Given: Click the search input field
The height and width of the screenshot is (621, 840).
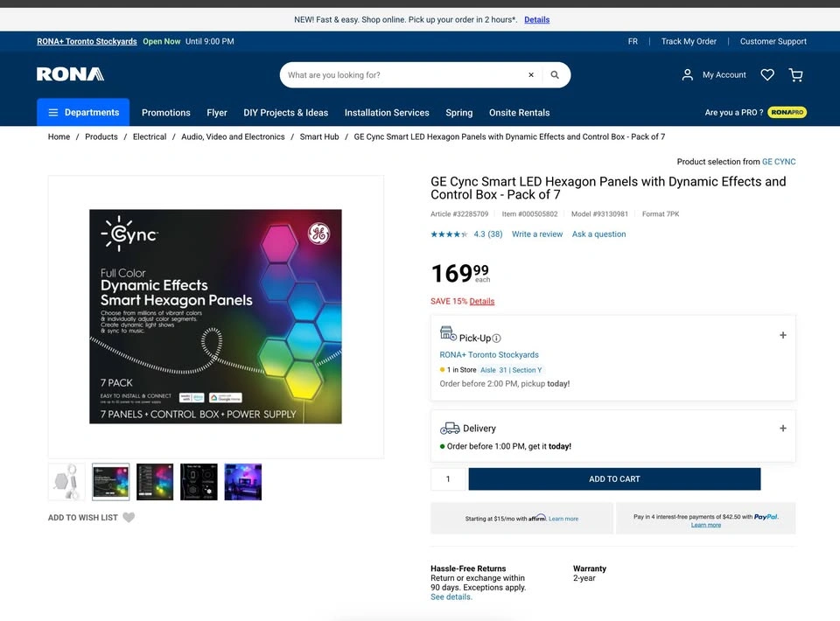Looking at the screenshot, I should click(404, 75).
